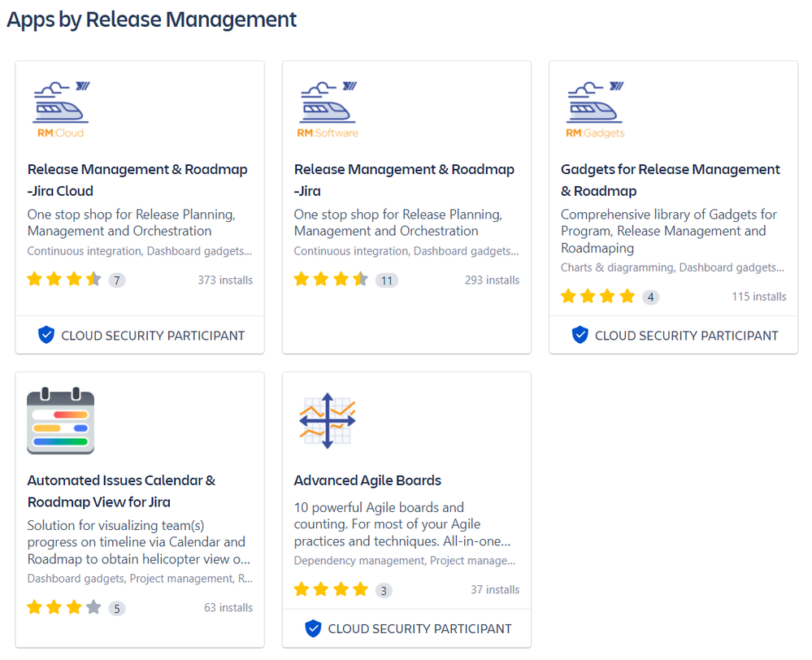Click 'Continuous integration' categories on the 293 installs card
Viewport: 812px width, 660px height.
pyautogui.click(x=406, y=250)
